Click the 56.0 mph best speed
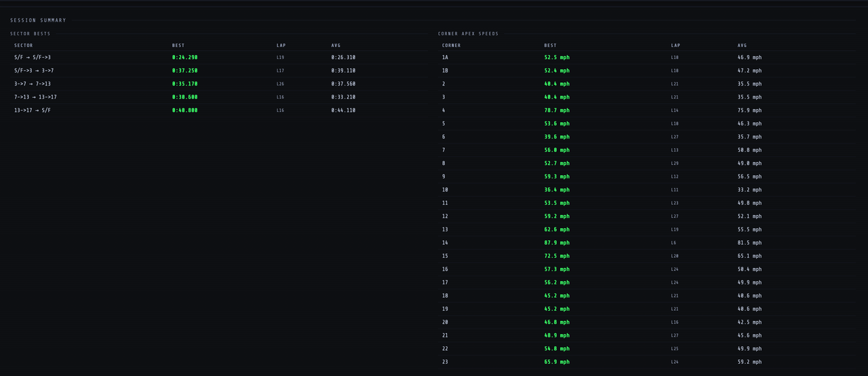 tap(557, 150)
